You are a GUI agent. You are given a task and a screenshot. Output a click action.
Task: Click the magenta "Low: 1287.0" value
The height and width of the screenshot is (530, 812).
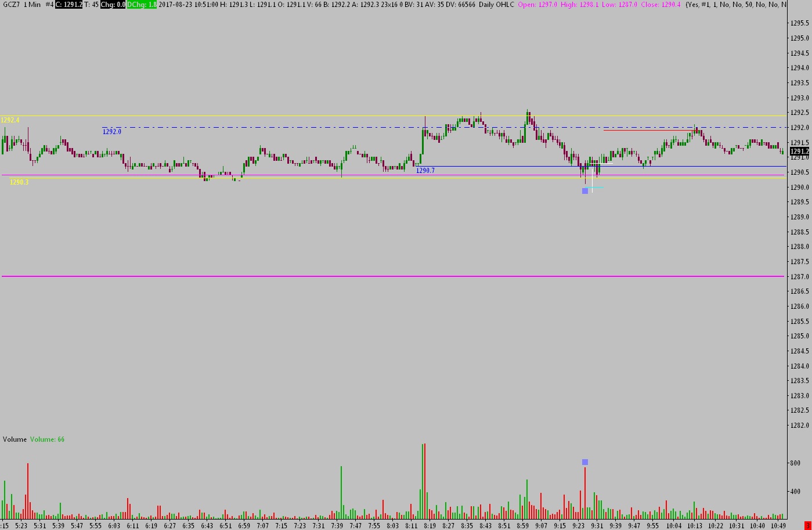(x=619, y=5)
